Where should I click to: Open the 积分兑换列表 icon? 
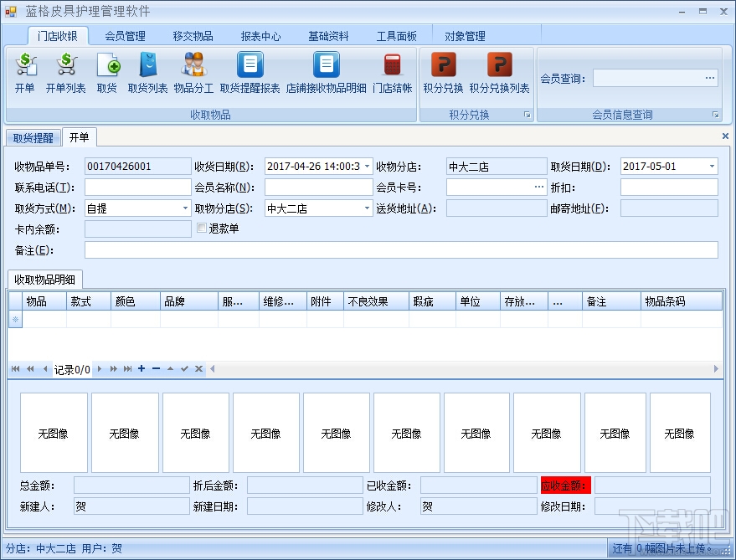click(499, 72)
